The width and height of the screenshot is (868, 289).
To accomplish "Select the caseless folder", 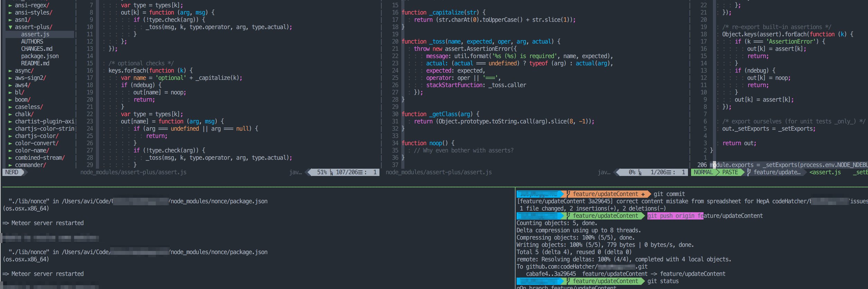I will click(29, 107).
